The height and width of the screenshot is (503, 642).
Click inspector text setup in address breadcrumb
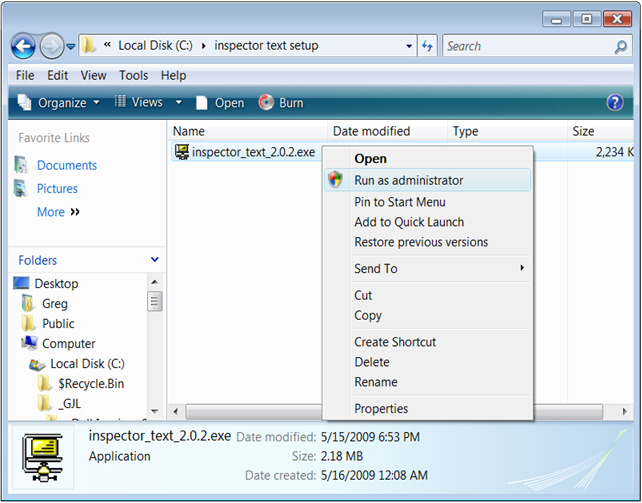pyautogui.click(x=266, y=45)
